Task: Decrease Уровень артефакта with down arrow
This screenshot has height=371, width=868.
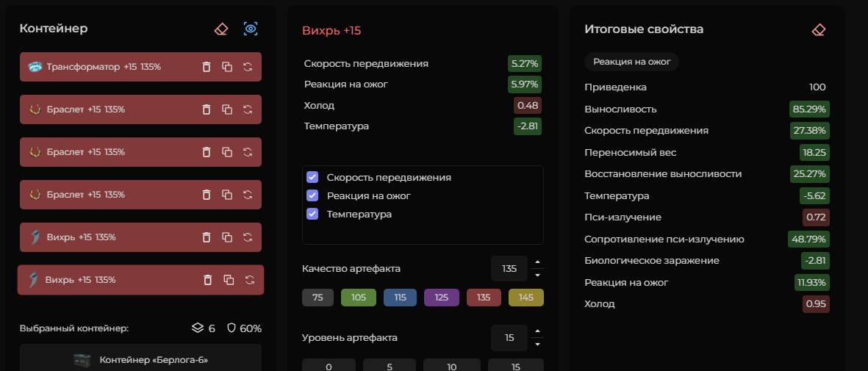Action: [x=537, y=344]
